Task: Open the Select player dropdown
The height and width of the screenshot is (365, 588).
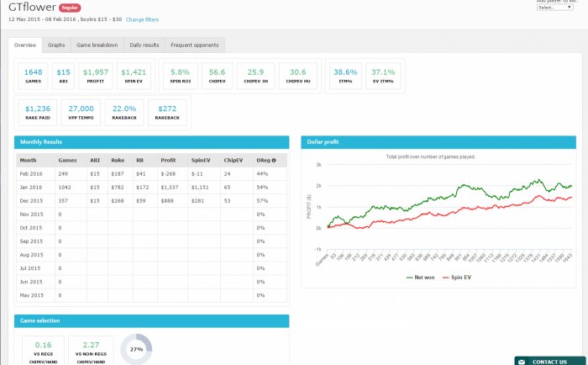Action: pos(556,8)
